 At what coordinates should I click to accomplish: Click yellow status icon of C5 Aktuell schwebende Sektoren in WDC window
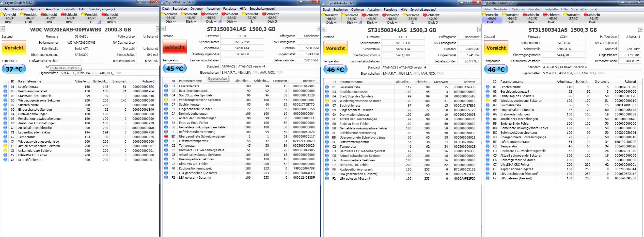click(x=5, y=146)
